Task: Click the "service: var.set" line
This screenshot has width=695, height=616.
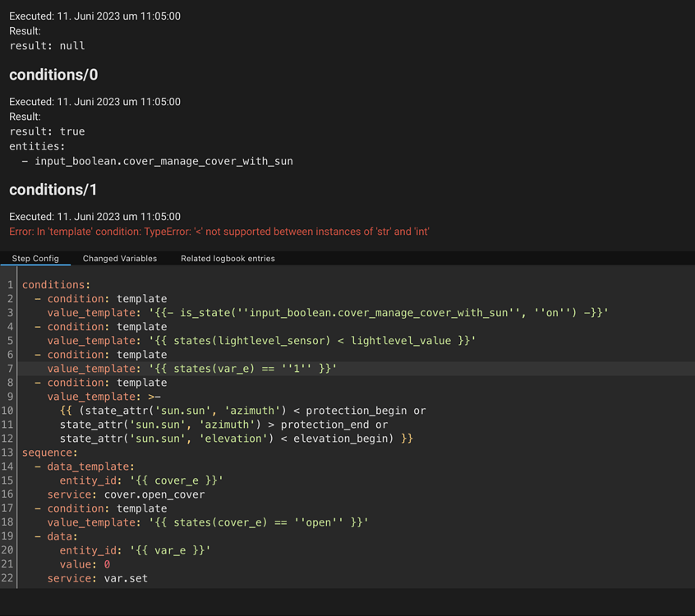Action: point(97,578)
